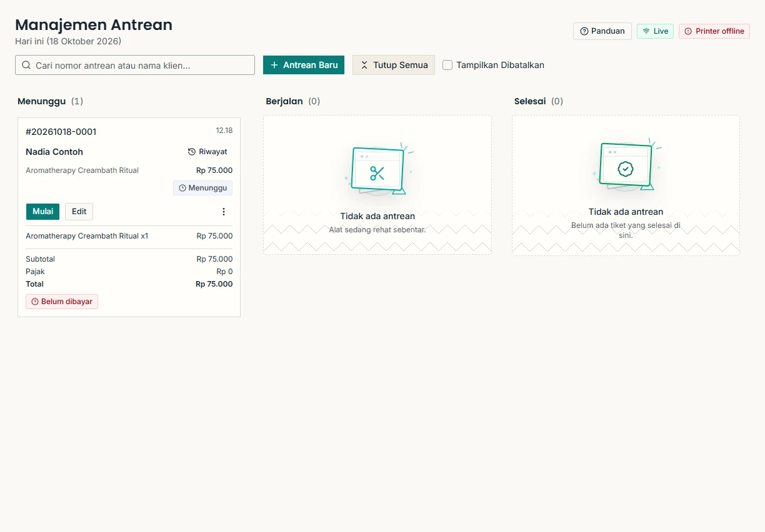Click the ticket time 12.18

click(x=224, y=131)
